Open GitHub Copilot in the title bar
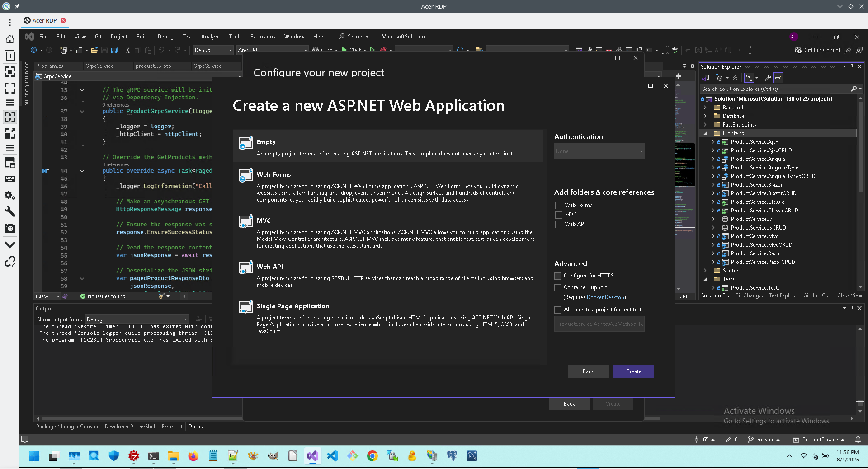Viewport: 868px width, 469px height. tap(818, 50)
